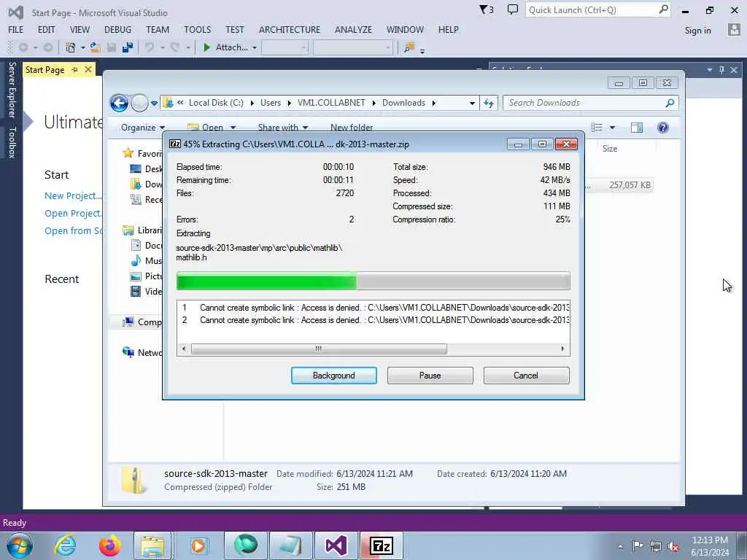Select the Start Page tab
747x560 pixels.
coord(44,70)
